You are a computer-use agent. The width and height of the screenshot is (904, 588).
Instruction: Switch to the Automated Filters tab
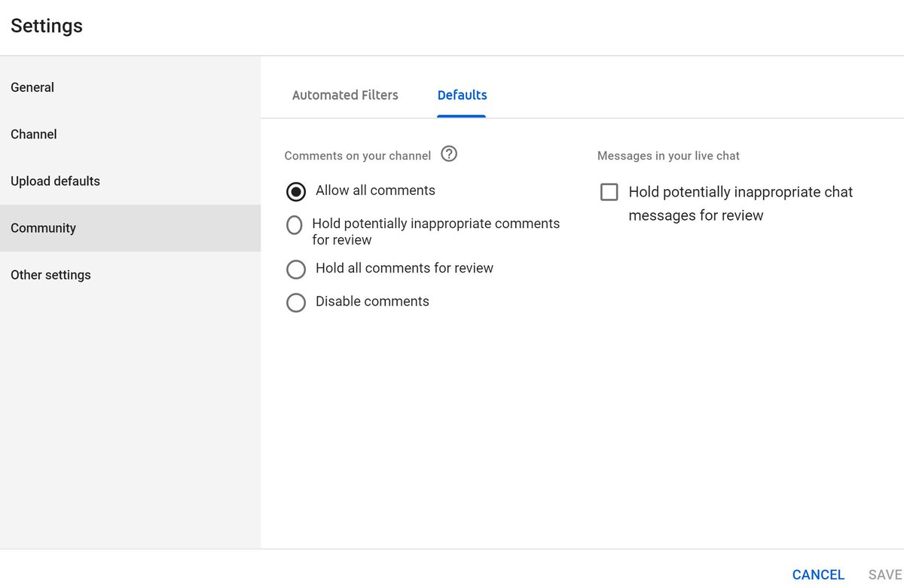tap(345, 95)
